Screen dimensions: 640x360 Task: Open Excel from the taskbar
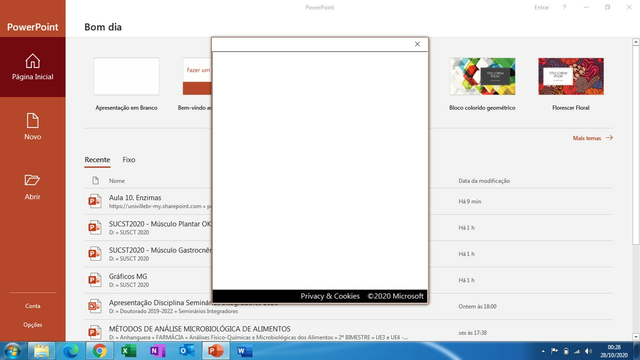click(x=129, y=351)
